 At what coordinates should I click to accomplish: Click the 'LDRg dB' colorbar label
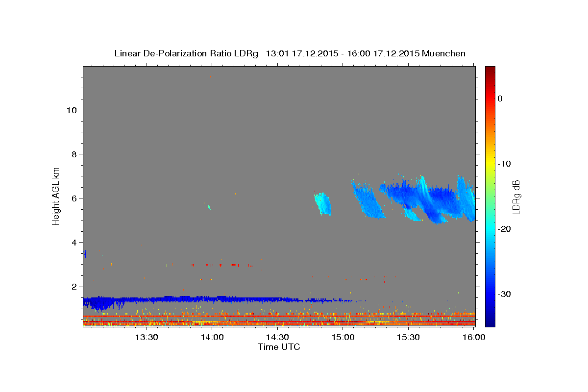click(x=516, y=197)
